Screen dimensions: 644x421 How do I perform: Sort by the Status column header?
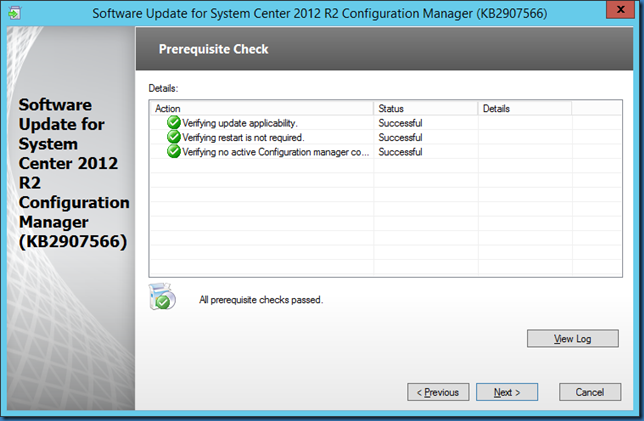(x=425, y=108)
